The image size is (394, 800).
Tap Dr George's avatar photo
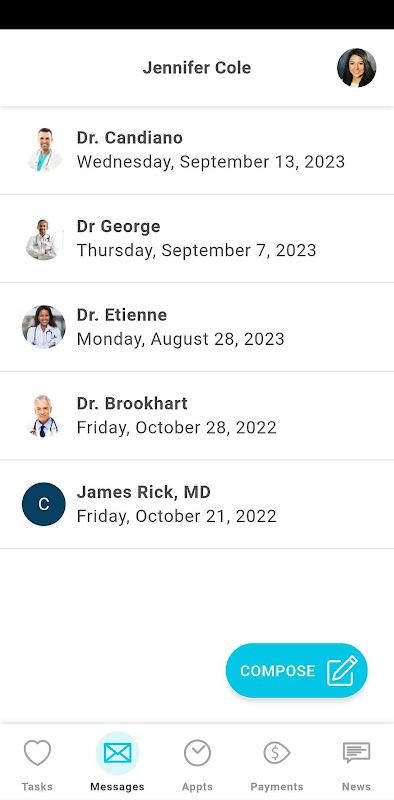44,239
